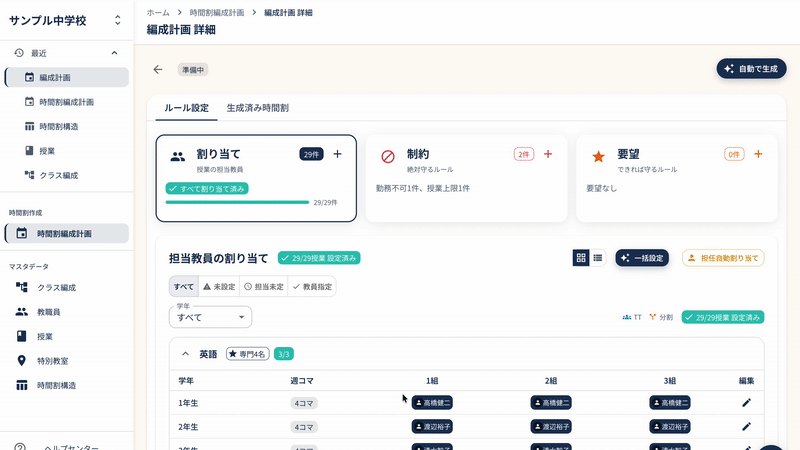Image resolution: width=800 pixels, height=450 pixels.
Task: Add a new 制約 rule with plus icon
Action: (x=548, y=154)
